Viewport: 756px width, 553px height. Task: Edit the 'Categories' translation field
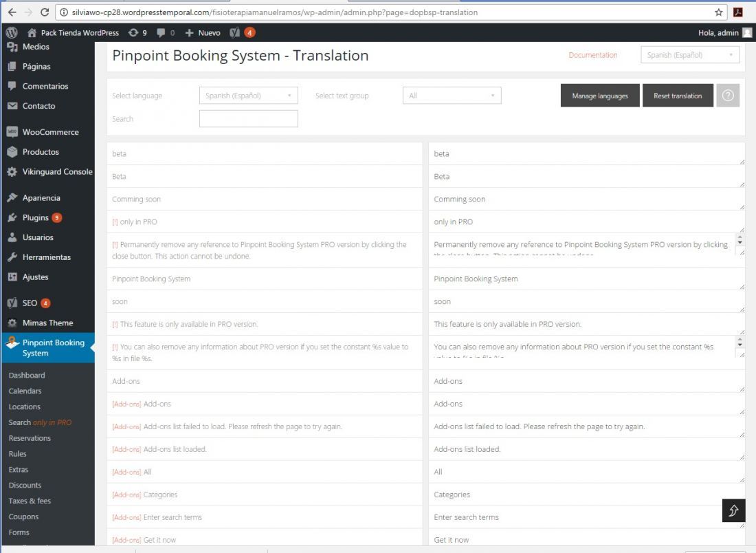tap(586, 495)
